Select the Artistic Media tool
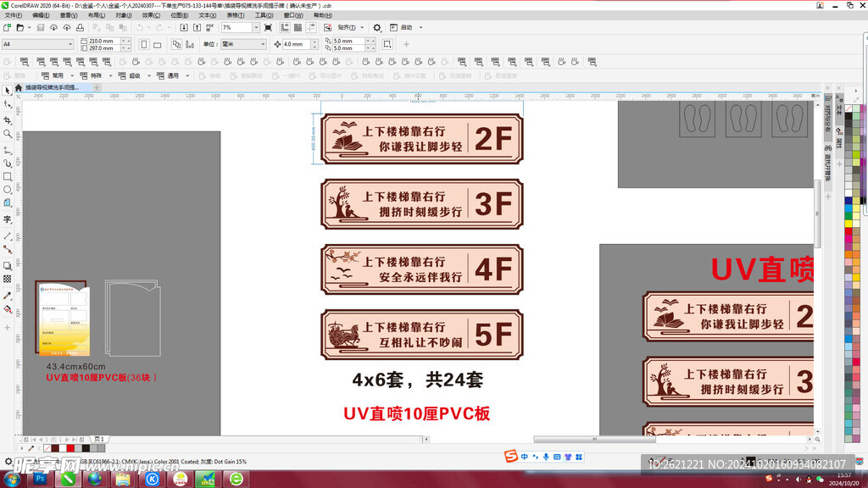The width and height of the screenshot is (868, 488). (x=7, y=164)
